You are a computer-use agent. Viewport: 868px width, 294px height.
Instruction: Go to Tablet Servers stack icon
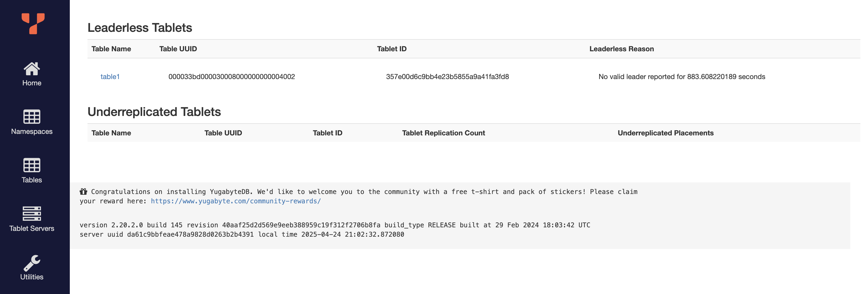click(x=32, y=214)
